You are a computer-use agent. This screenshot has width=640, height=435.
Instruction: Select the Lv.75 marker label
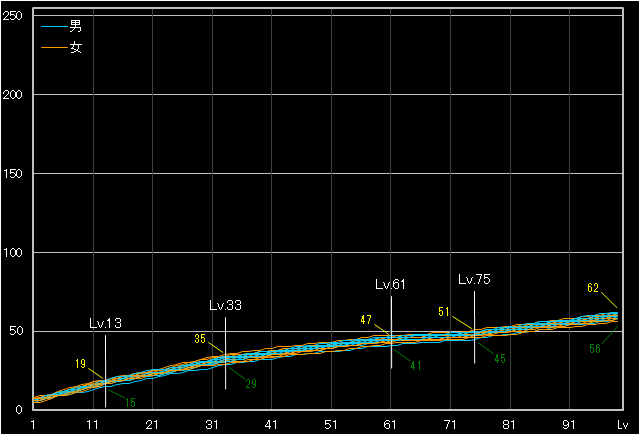coord(474,280)
